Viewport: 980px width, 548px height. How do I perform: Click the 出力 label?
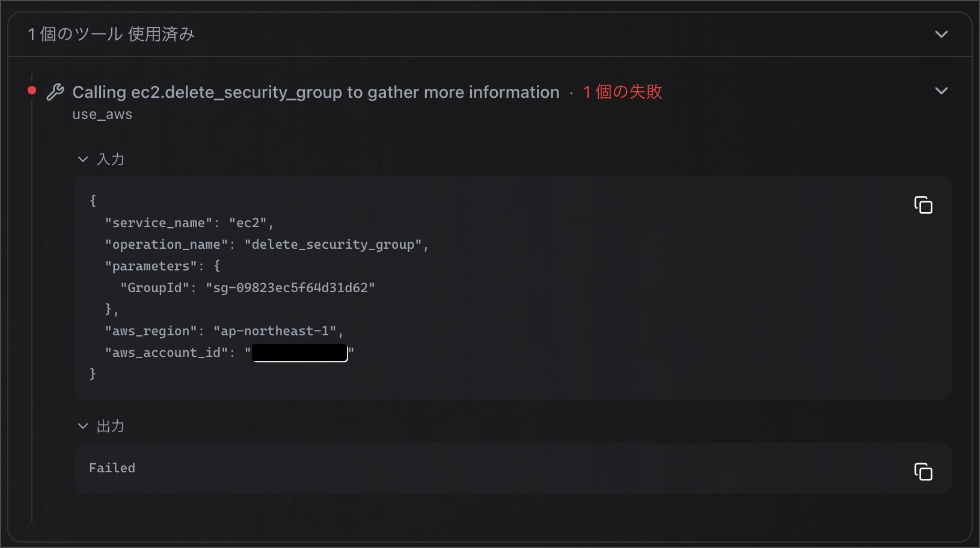tap(111, 426)
